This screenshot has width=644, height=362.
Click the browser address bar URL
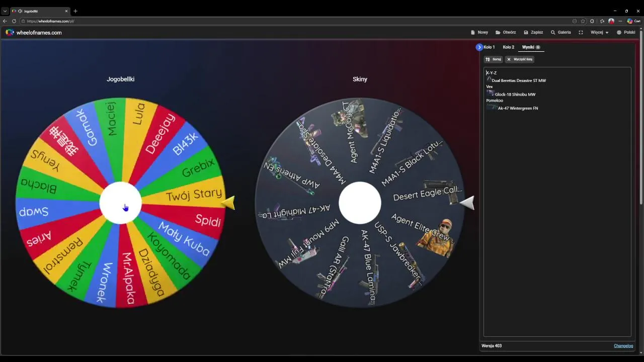[x=50, y=21]
